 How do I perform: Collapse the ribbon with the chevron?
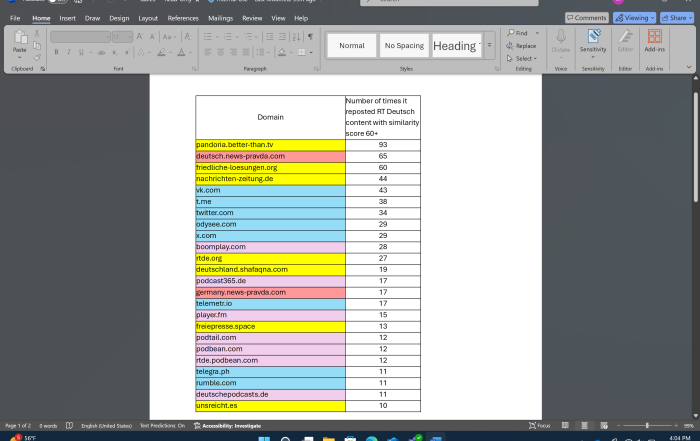coord(689,67)
